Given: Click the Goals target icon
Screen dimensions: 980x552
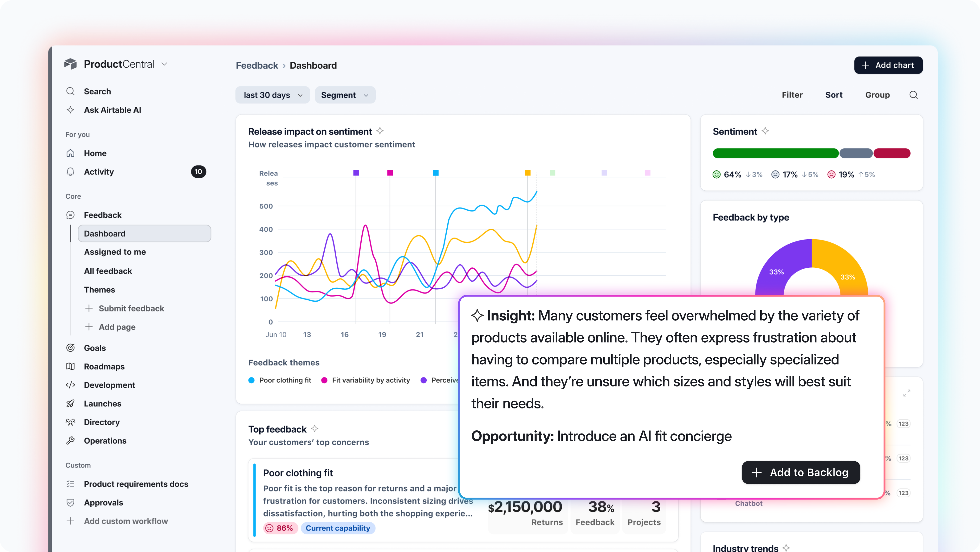Looking at the screenshot, I should point(70,348).
